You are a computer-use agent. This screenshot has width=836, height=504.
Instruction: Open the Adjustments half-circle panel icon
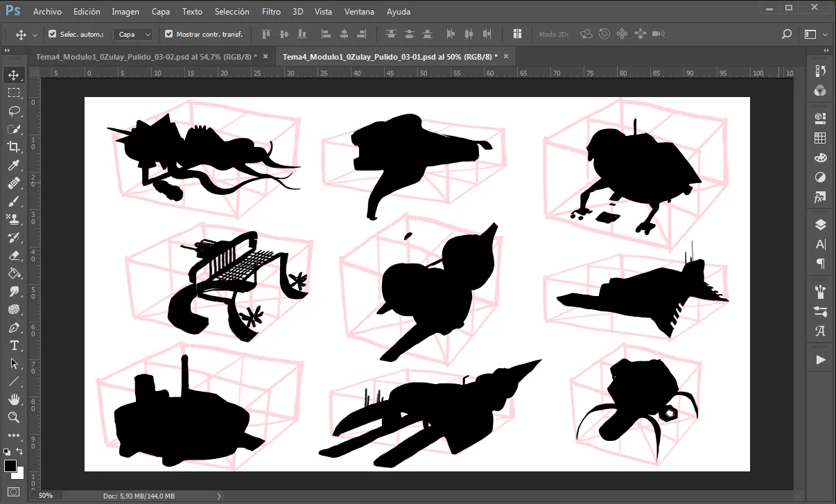[x=821, y=177]
